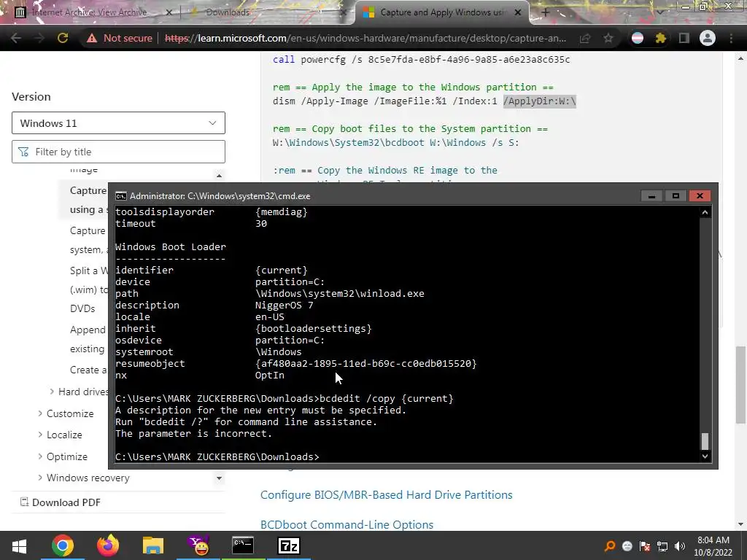Click the cmd.exe title bar icon
Viewport: 747px width, 560px height.
(x=121, y=195)
